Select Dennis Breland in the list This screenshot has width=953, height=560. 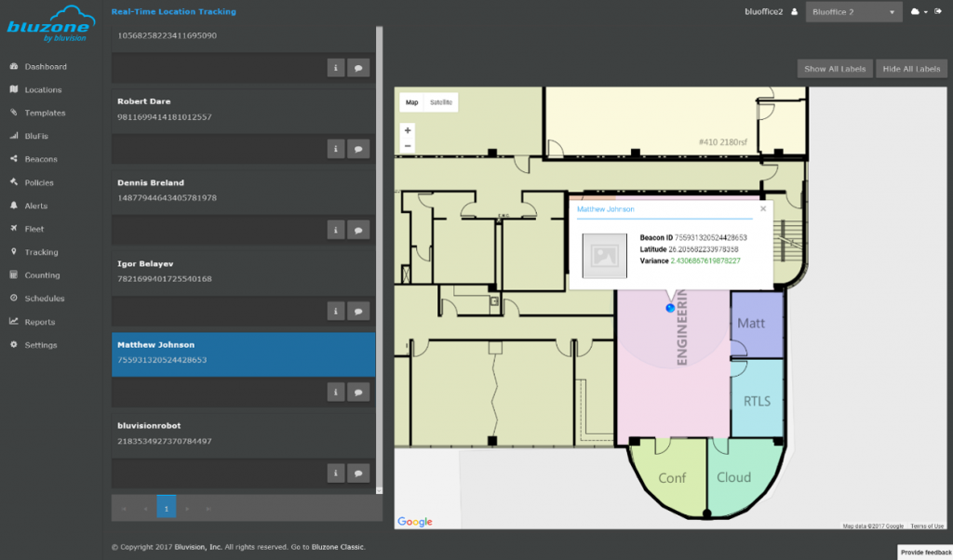click(x=243, y=192)
